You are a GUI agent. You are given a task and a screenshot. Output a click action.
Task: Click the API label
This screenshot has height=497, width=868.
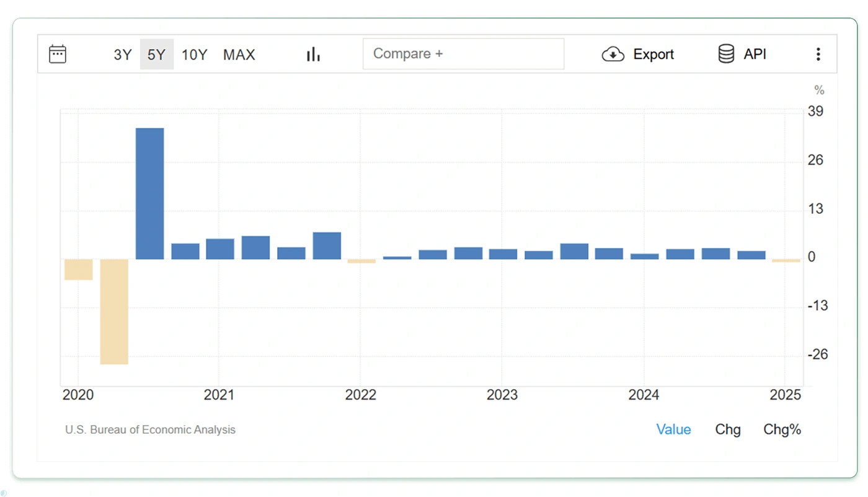pyautogui.click(x=755, y=55)
